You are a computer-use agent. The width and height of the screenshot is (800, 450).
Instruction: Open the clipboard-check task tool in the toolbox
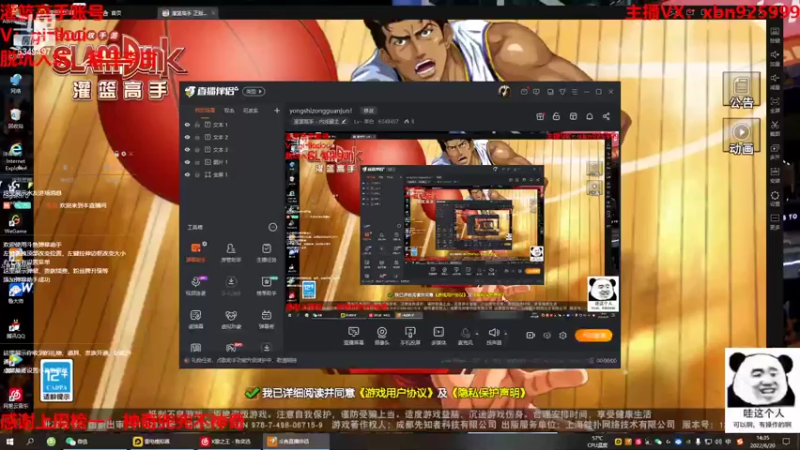[266, 252]
